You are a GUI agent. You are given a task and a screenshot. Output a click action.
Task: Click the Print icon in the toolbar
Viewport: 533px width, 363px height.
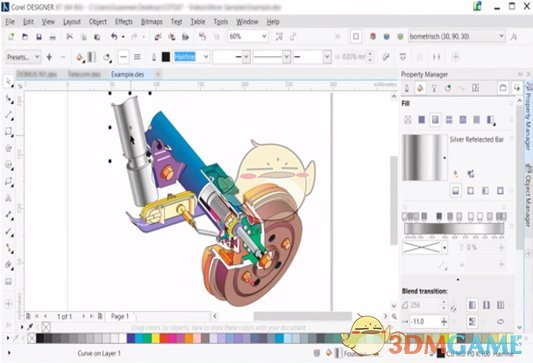click(x=53, y=37)
